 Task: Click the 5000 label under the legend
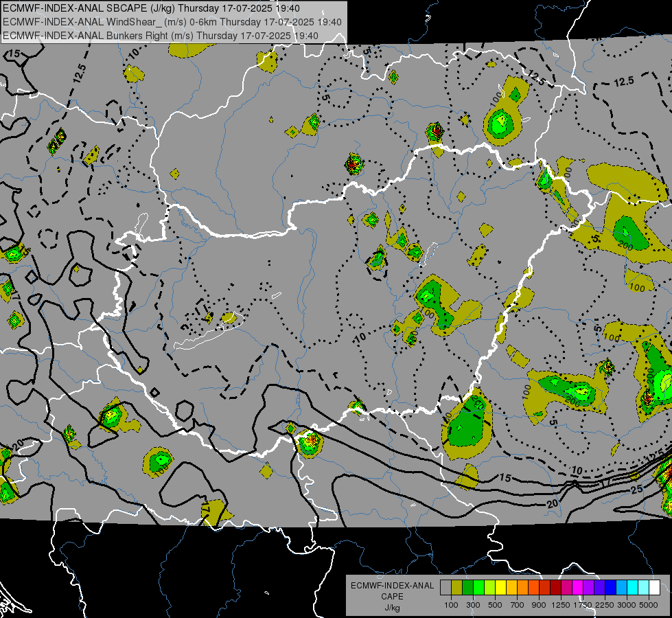point(649,605)
